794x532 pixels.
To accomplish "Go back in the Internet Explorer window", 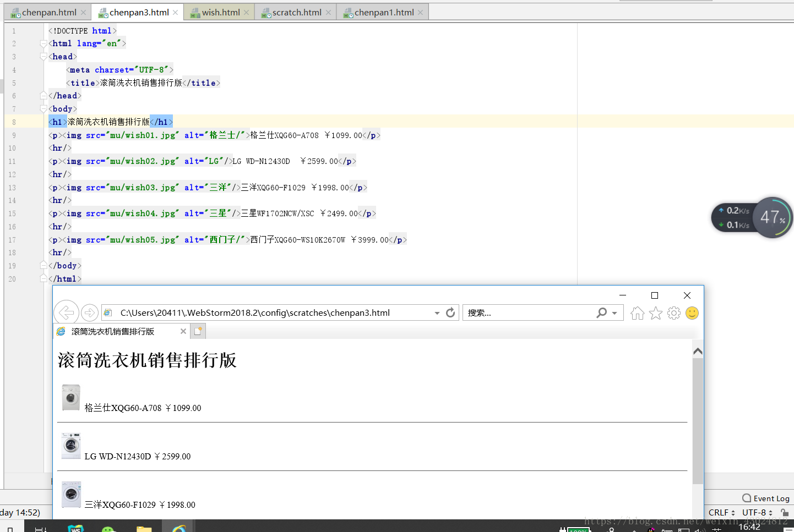I will (66, 313).
